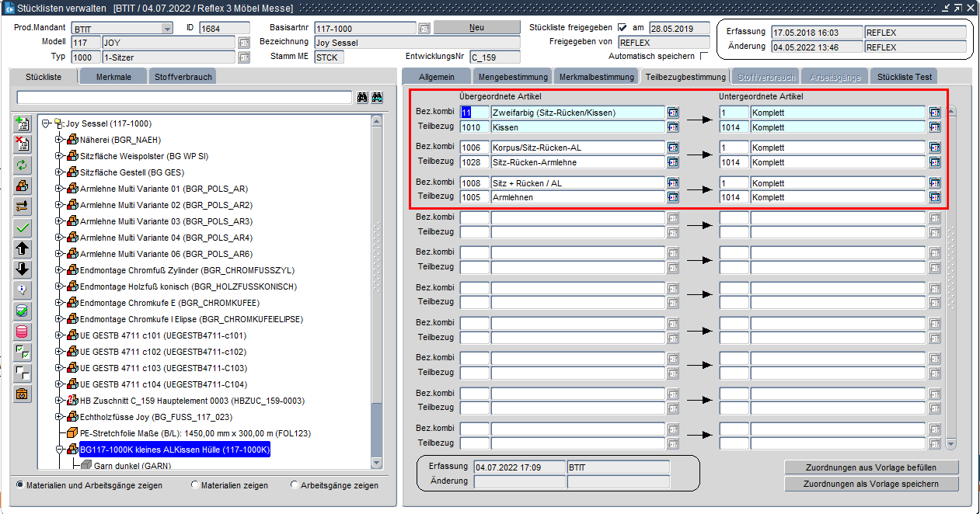Toggle the Stückliste freigegeben checkbox
980x514 pixels.
[622, 28]
